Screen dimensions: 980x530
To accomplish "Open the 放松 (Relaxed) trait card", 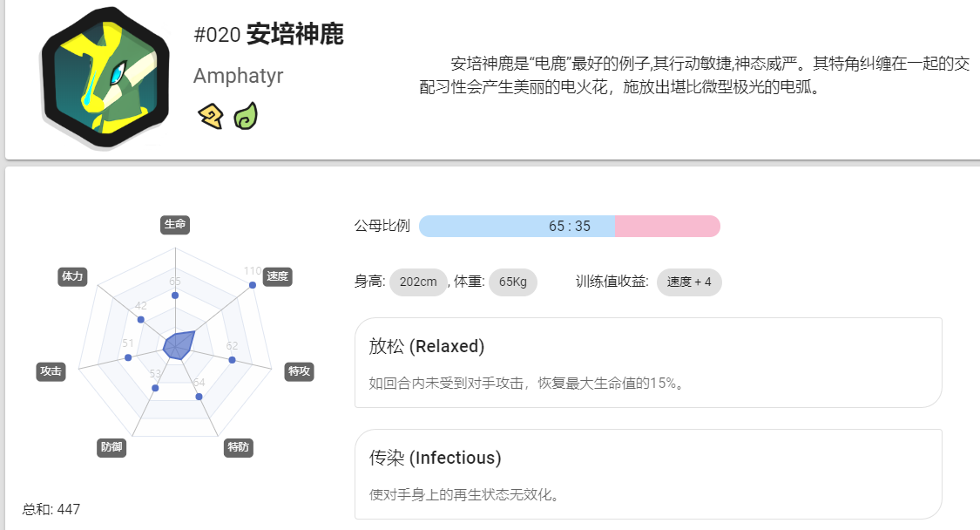I will click(648, 363).
